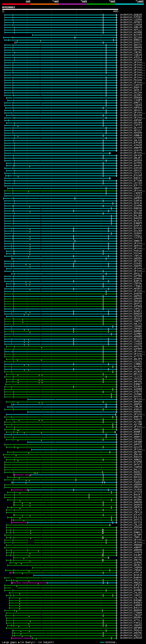The width and height of the screenshot is (146, 644).
Task: Click the orange ~40% identity legend bar
Action: pos(45,4)
